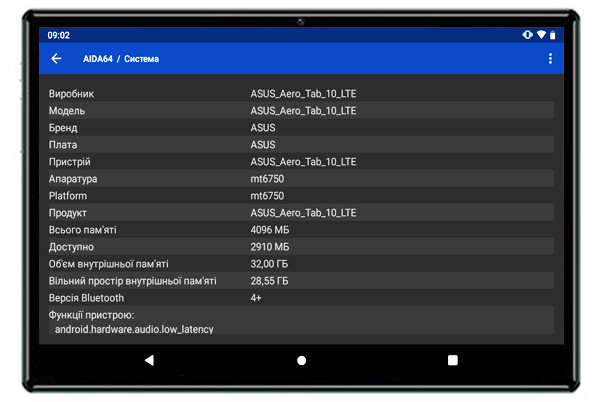Screen dimensions: 600x402
Task: Tap the 32,00 ГБ internal storage value
Action: coord(269,264)
